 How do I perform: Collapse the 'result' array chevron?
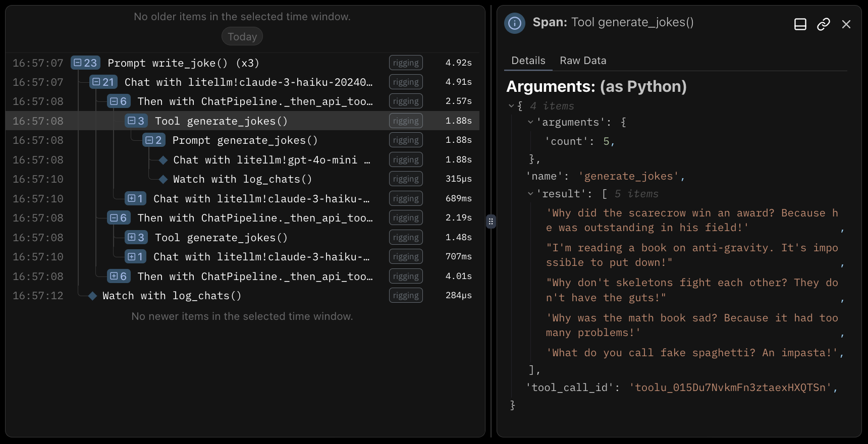tap(530, 194)
